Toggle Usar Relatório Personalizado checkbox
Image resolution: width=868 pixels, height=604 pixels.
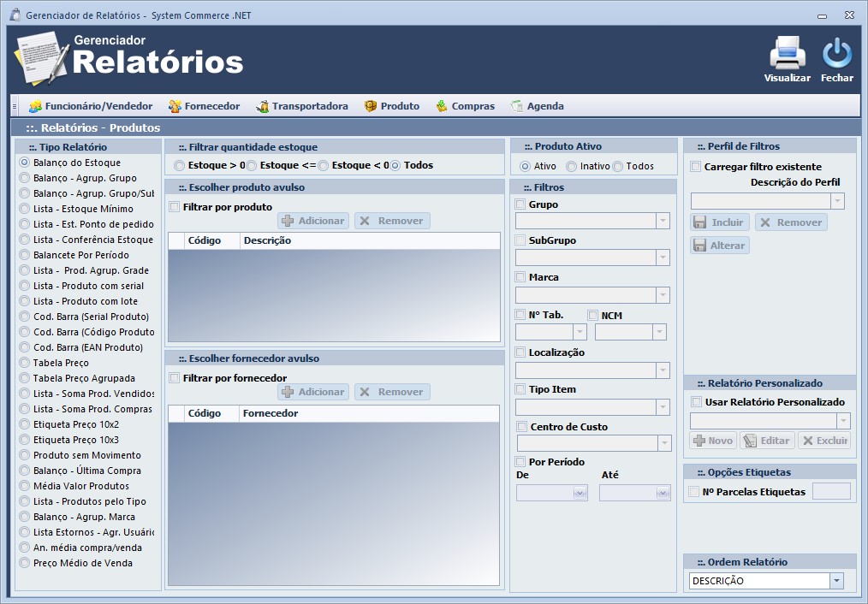pos(697,402)
